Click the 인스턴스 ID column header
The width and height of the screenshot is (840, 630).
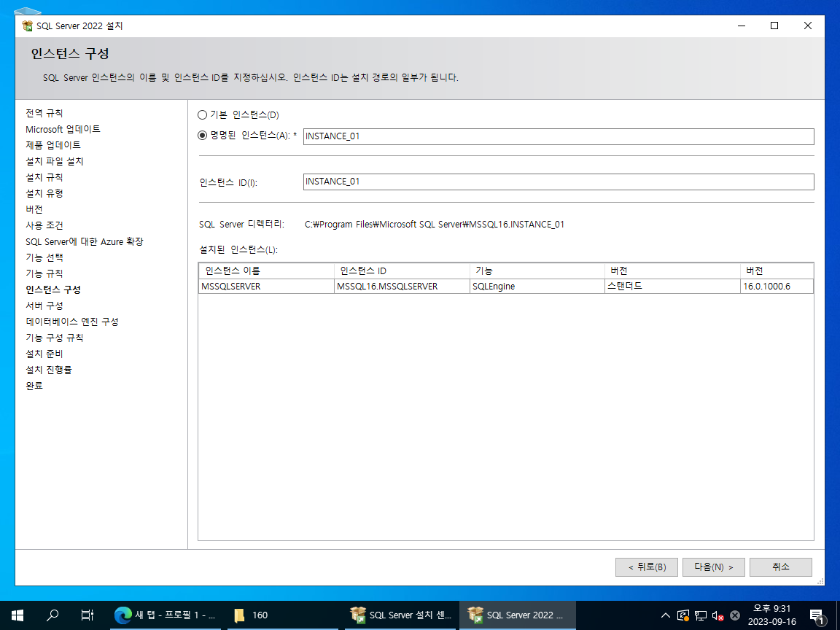[402, 271]
